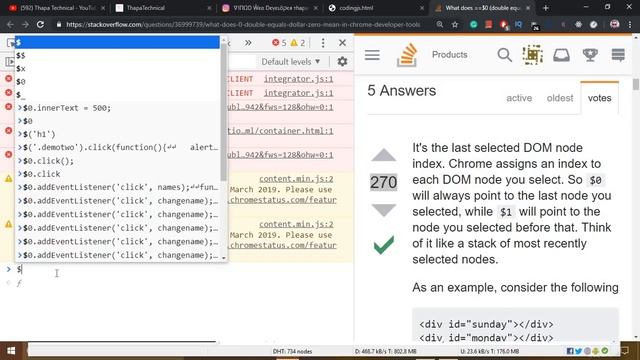Click Twitter icon in system tray
The width and height of the screenshot is (640, 360).
tap(578, 351)
